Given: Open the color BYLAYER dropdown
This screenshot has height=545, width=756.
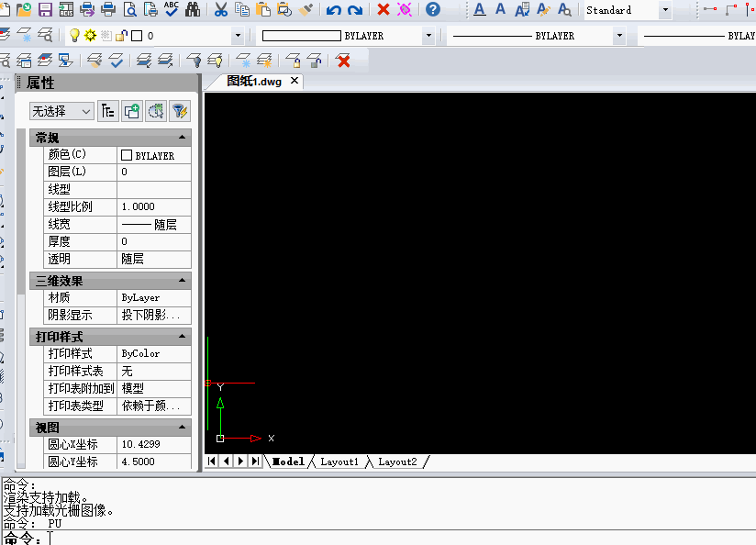Looking at the screenshot, I should (428, 36).
